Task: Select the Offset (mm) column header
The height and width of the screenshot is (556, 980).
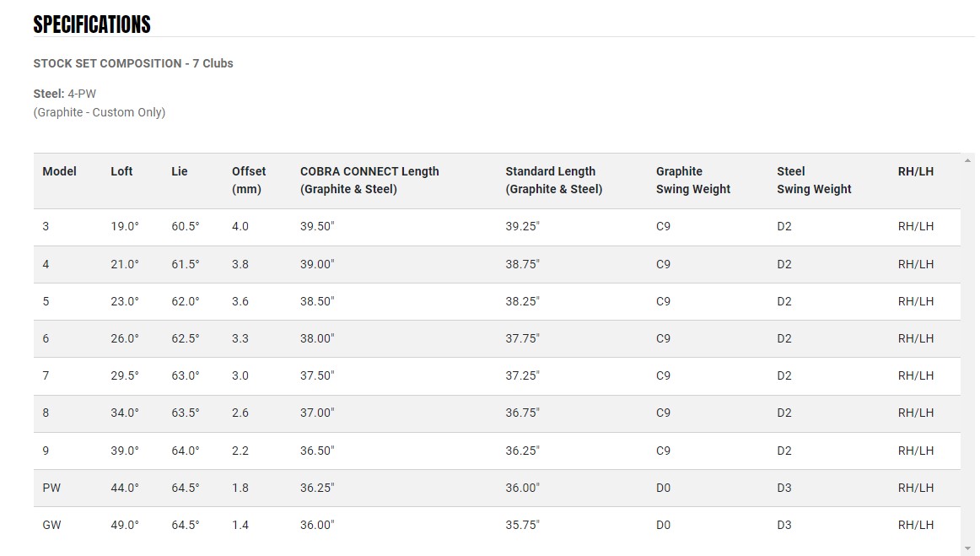Action: [249, 180]
